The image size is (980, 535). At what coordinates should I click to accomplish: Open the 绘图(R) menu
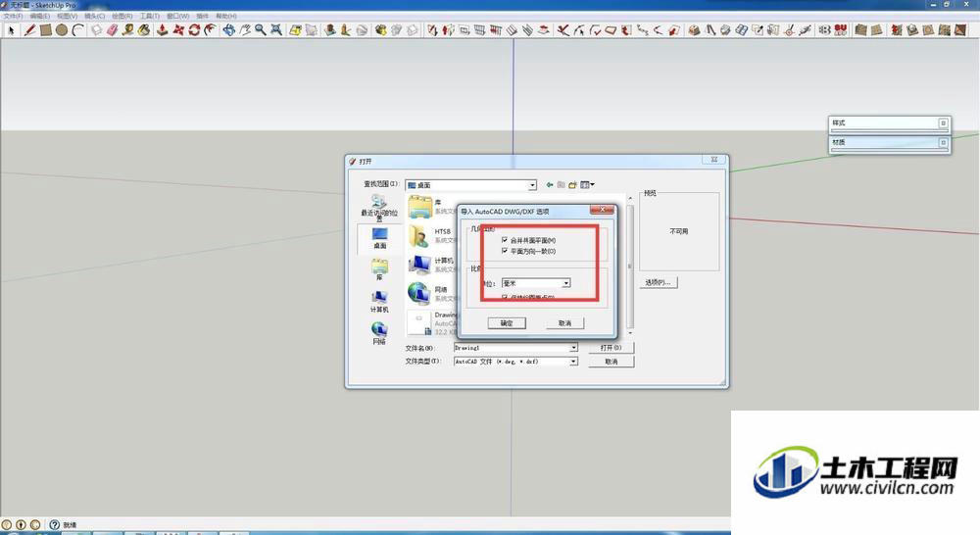click(x=122, y=16)
